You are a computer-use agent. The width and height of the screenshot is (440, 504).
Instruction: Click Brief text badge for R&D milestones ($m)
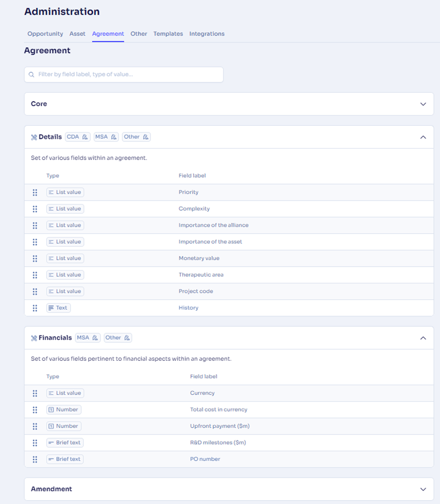[x=65, y=443]
